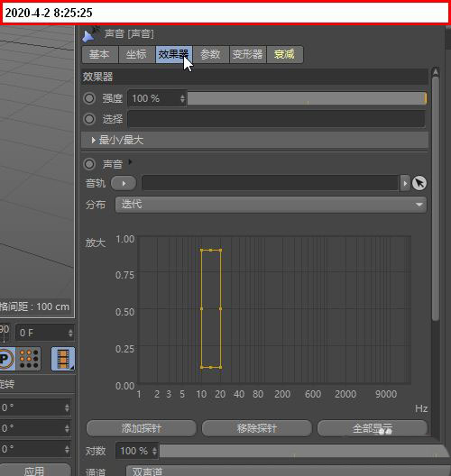Click the 音轨 object picker cursor icon

coord(419,183)
